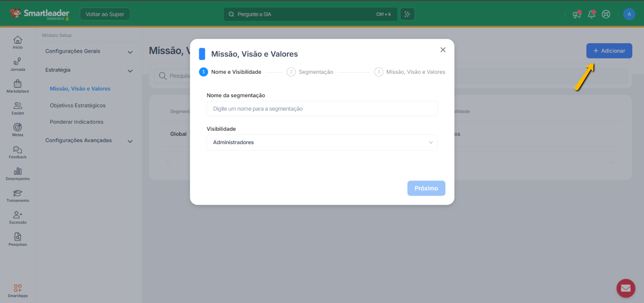This screenshot has height=303, width=644.
Task: Open the Início home icon in sidebar
Action: tap(18, 40)
